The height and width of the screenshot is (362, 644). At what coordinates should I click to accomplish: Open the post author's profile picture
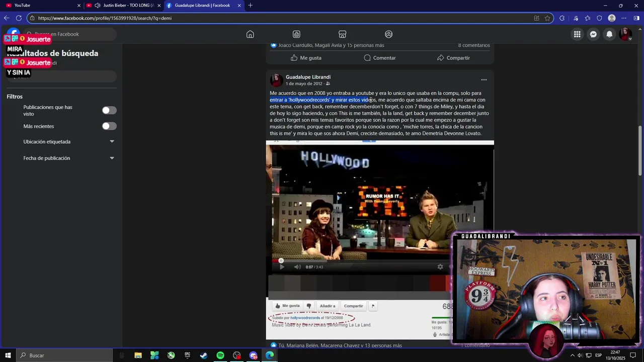coord(276,80)
